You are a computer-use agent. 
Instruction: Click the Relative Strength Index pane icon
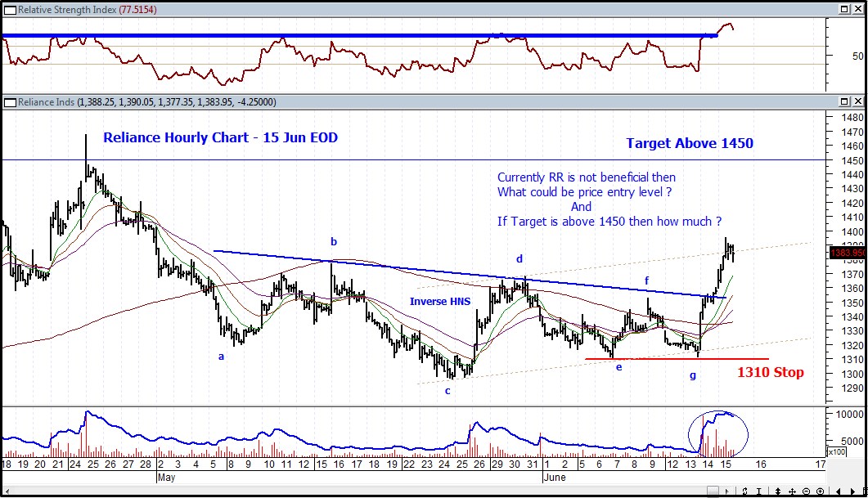[10, 10]
